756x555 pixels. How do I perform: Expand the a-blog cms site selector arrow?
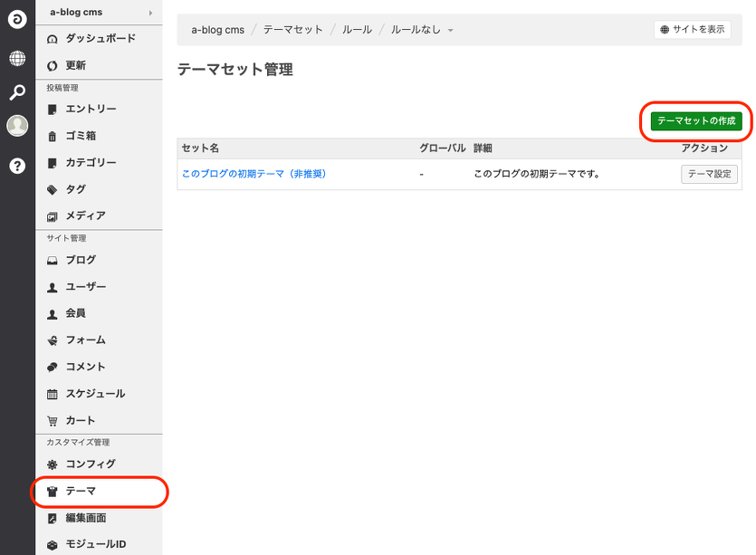(x=149, y=13)
